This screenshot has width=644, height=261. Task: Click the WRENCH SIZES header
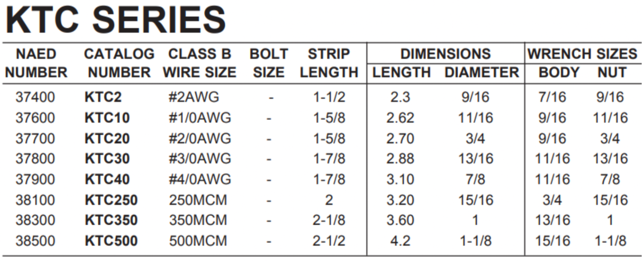point(583,54)
